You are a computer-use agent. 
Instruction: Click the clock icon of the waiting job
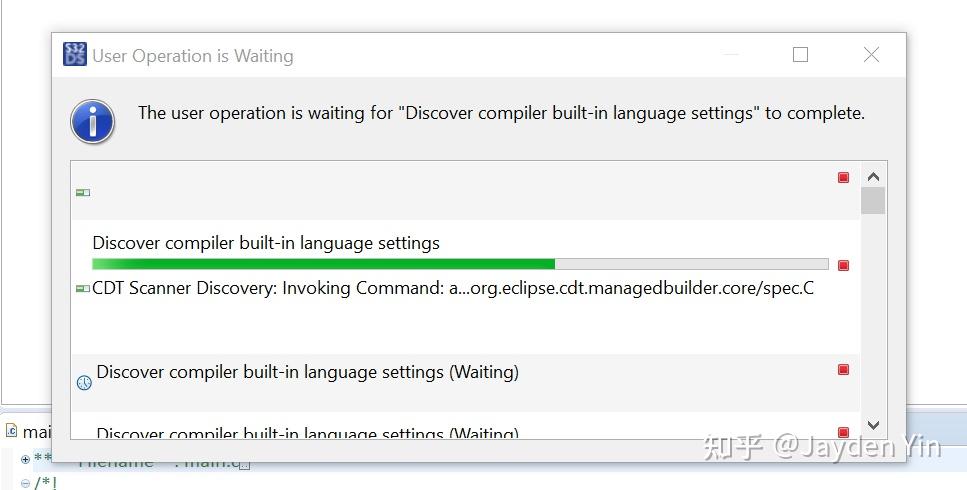[84, 383]
